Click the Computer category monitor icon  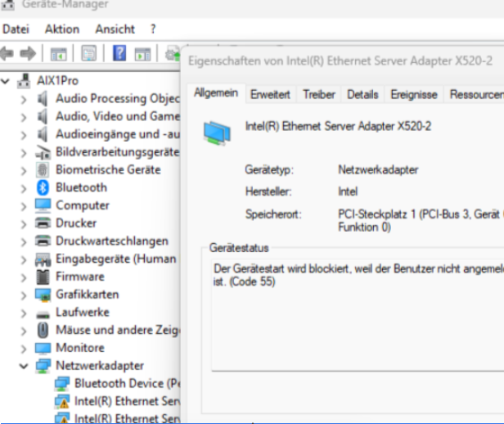[43, 205]
